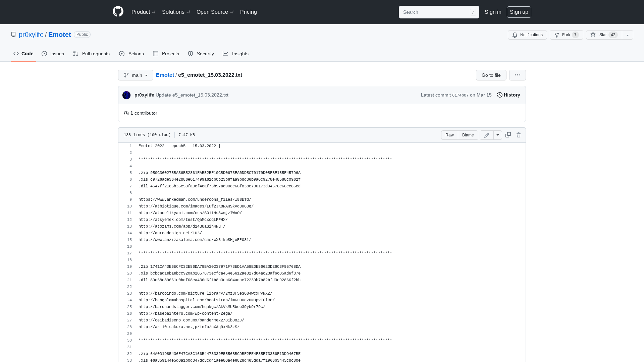644x362 pixels.
Task: Click the repository book icon
Action: click(x=13, y=35)
